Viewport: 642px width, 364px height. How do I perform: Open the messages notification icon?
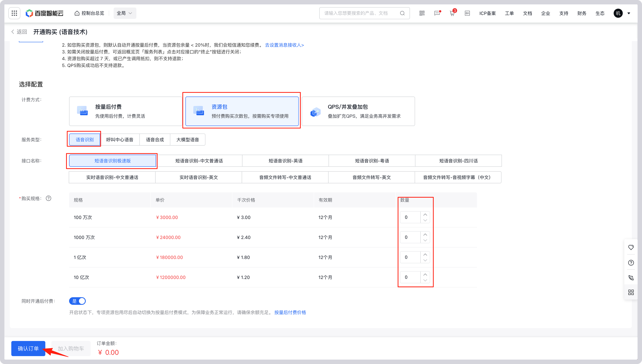(437, 13)
